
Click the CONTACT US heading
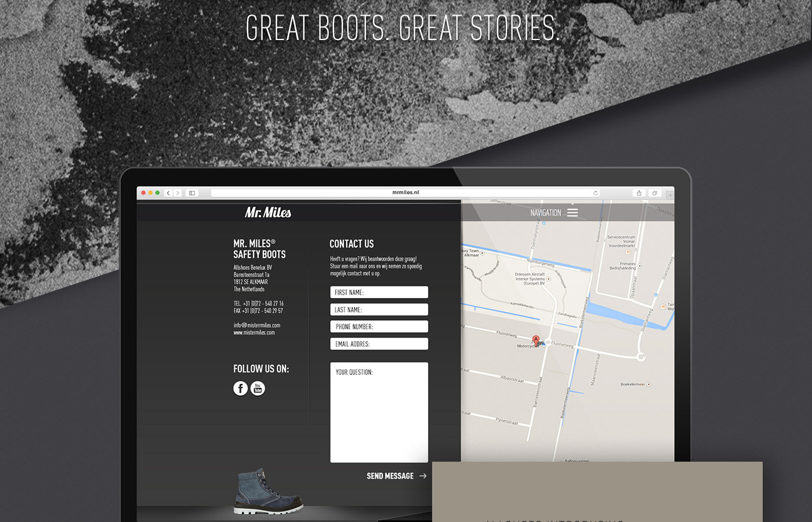351,244
